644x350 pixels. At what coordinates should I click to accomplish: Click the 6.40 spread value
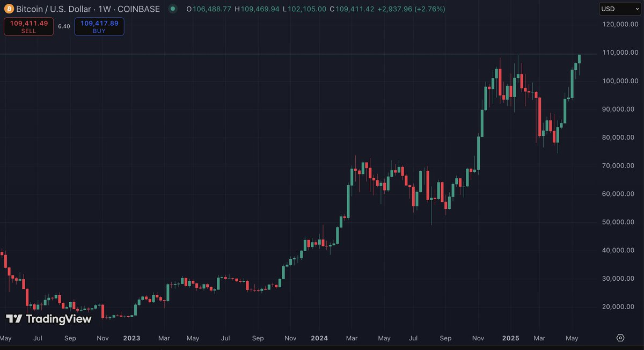click(x=63, y=26)
